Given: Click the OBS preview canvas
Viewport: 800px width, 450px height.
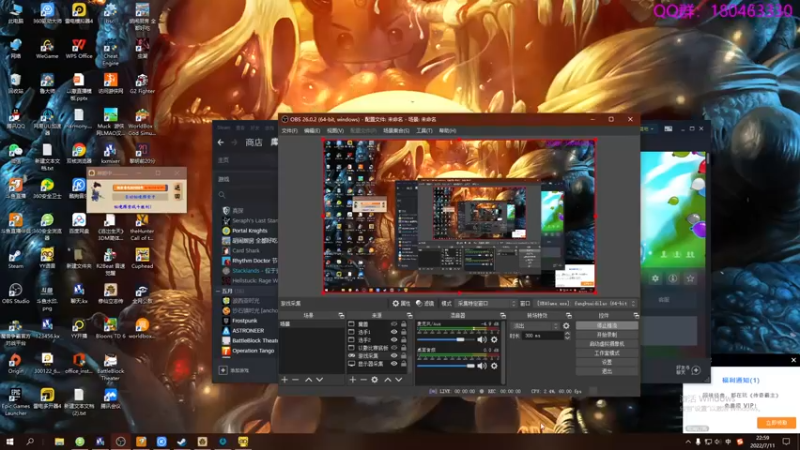Looking at the screenshot, I should [x=459, y=216].
